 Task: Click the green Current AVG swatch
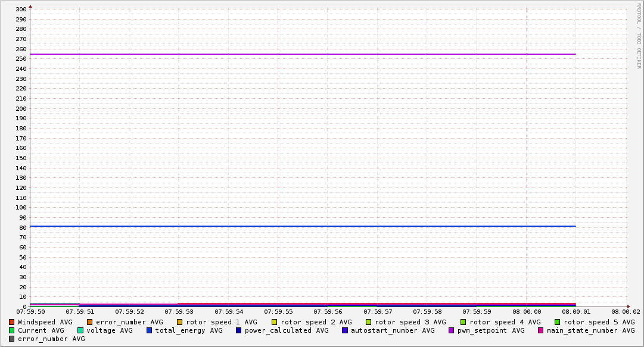[12, 330]
